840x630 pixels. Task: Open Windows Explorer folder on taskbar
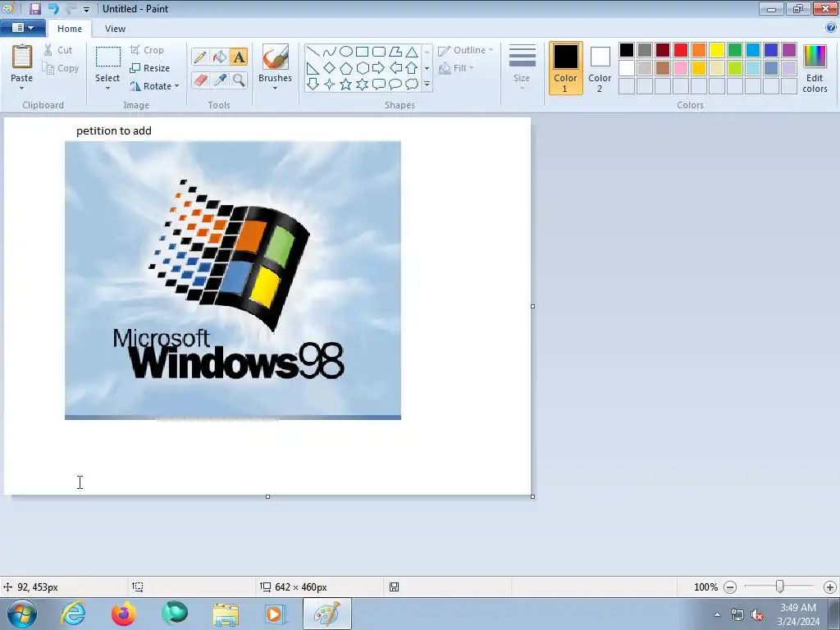226,614
